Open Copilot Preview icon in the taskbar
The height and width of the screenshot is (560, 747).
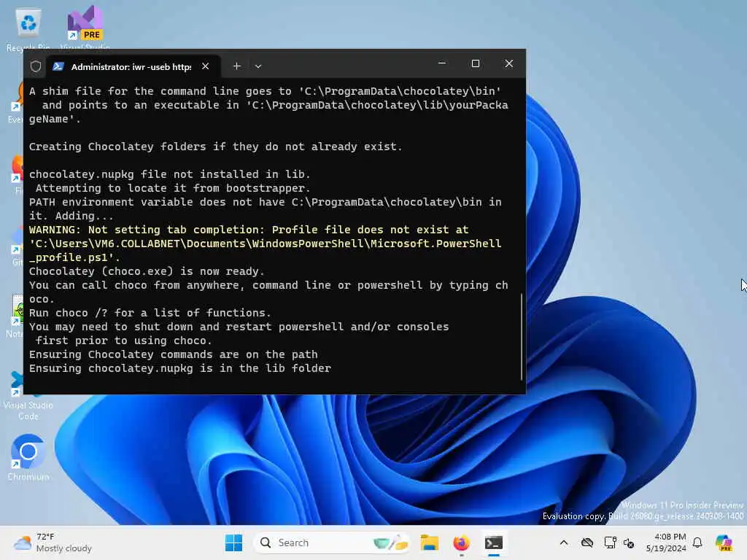(x=724, y=542)
